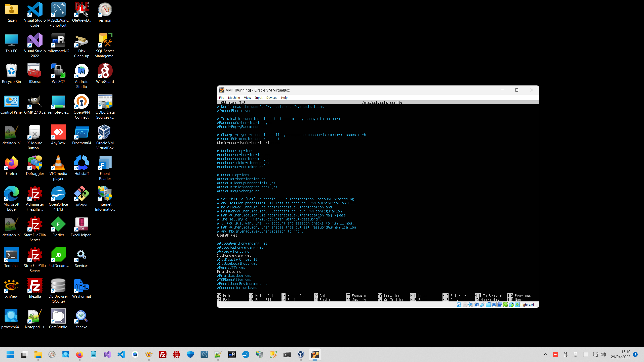Select the Oracle VM VirtualBox desktop shortcut

click(105, 137)
